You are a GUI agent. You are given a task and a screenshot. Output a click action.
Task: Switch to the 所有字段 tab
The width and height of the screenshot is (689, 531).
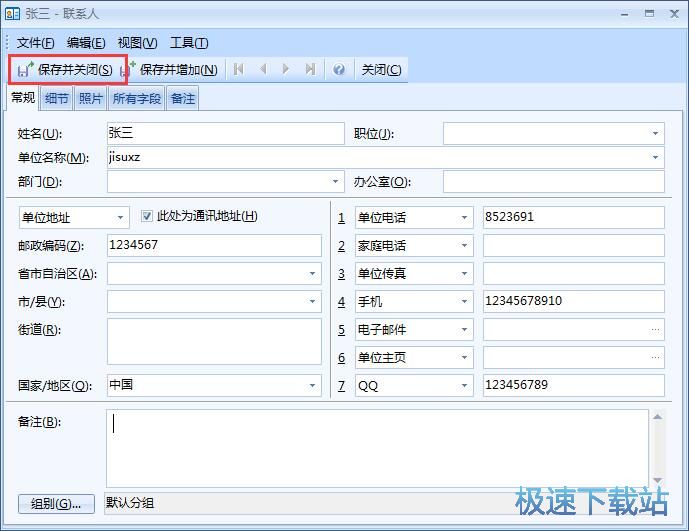point(137,98)
